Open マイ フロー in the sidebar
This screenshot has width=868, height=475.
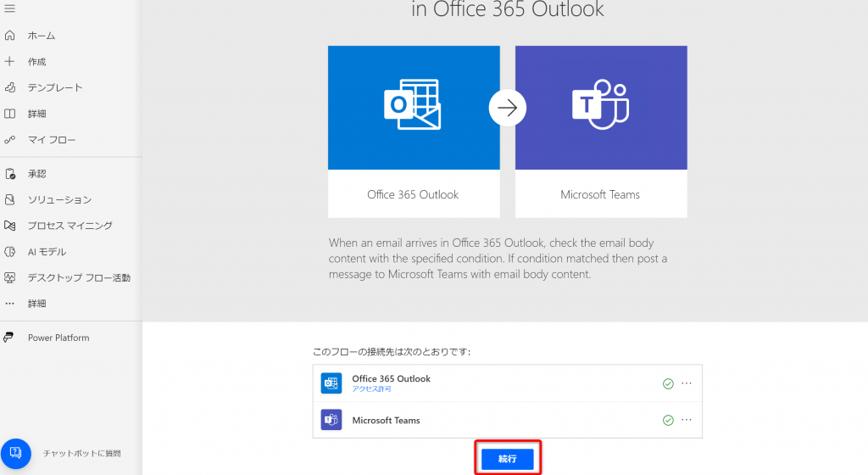(52, 139)
